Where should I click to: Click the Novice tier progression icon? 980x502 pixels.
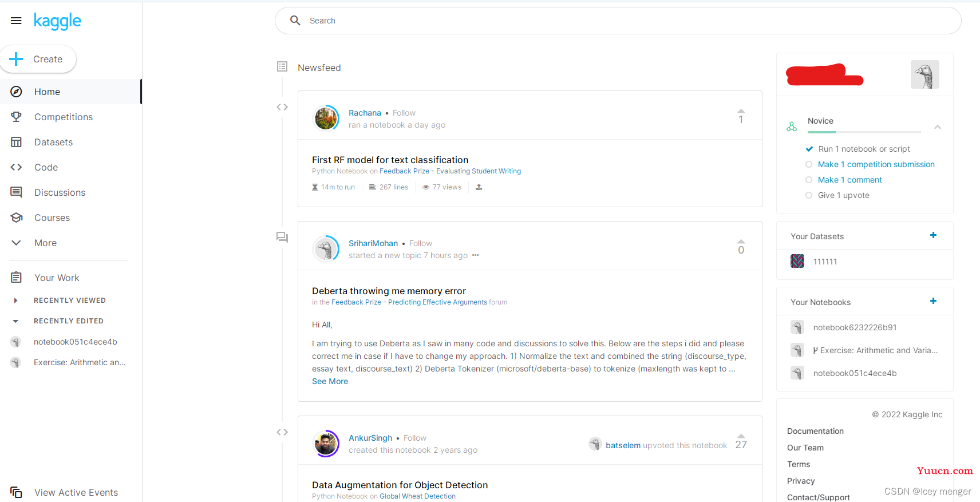tap(792, 127)
